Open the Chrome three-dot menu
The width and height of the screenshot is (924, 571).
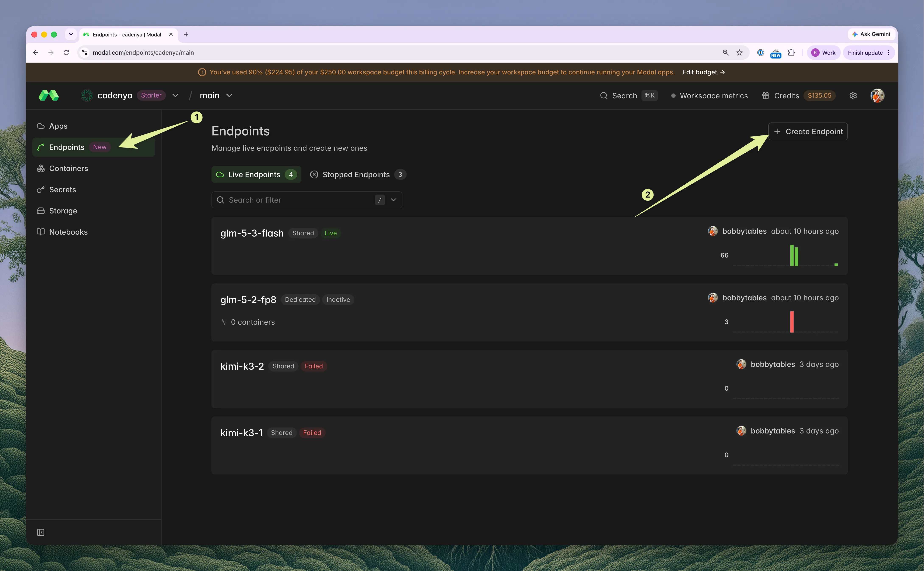point(889,53)
